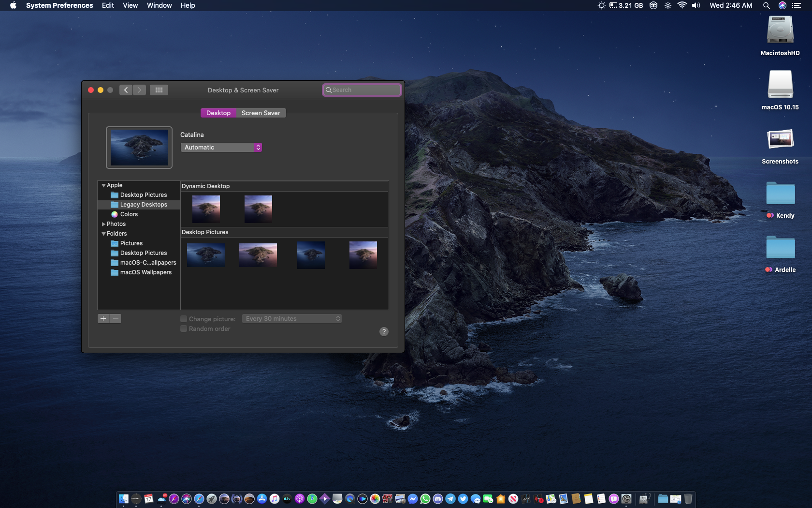Click the back navigation arrow
This screenshot has width=812, height=508.
pos(126,90)
